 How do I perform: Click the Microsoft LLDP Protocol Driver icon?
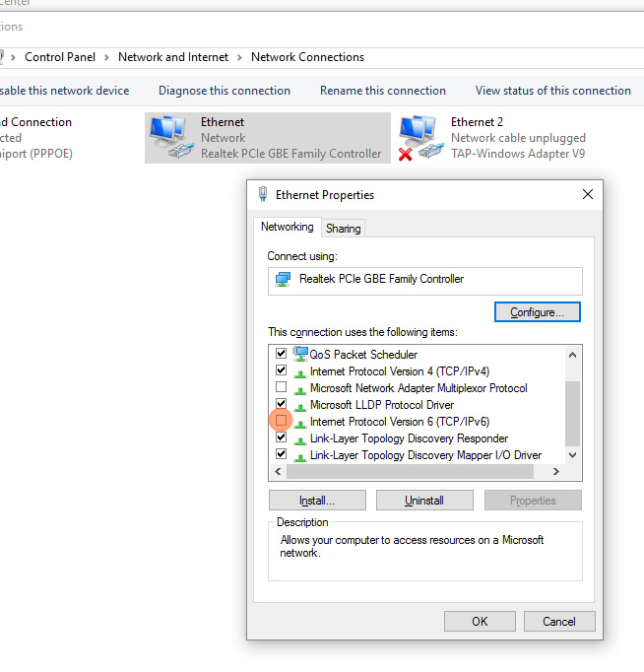coord(300,405)
